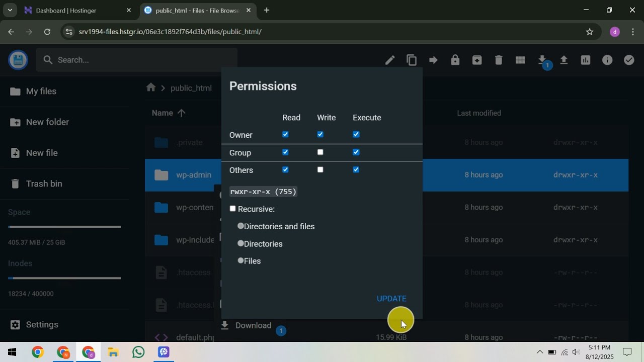Select Directories and files radio option
Screen dimensions: 644x362
240,226
